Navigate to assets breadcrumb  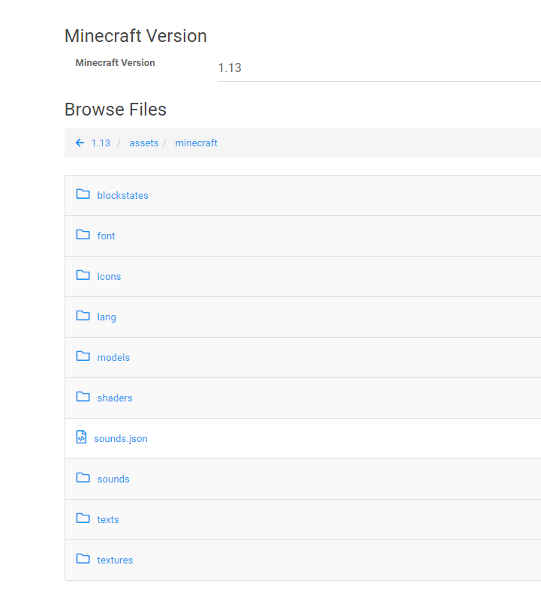coord(144,143)
